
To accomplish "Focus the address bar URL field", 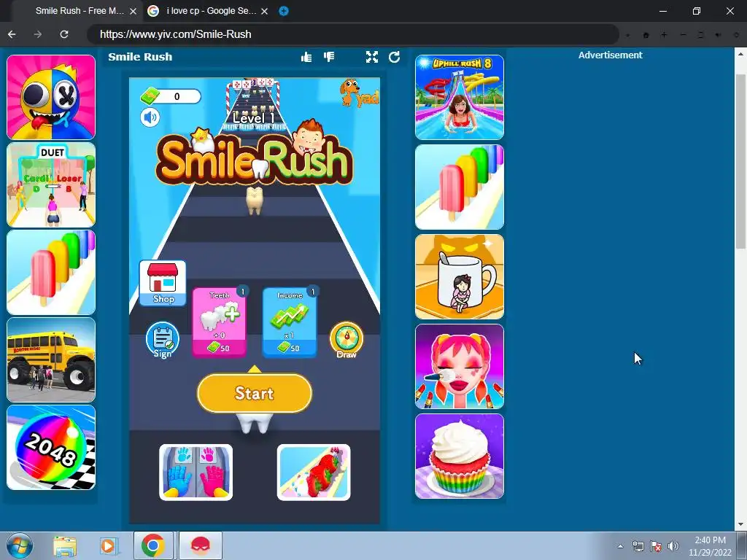I will coord(352,34).
